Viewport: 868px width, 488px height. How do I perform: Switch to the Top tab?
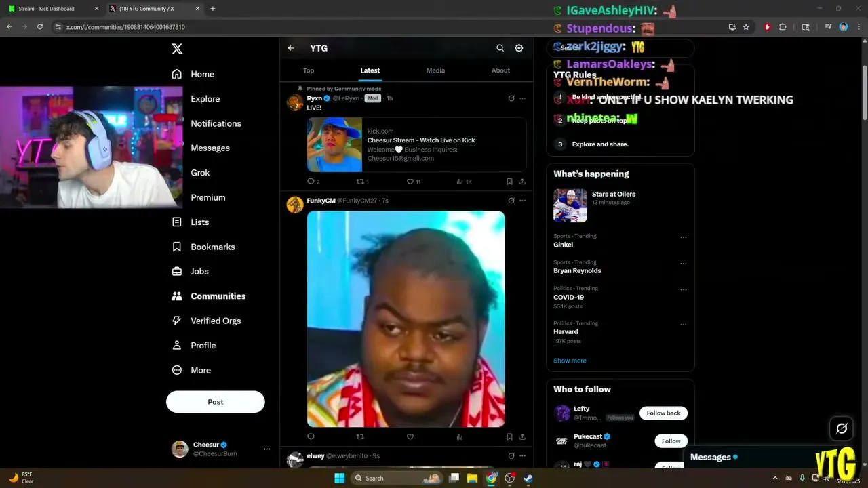(309, 70)
